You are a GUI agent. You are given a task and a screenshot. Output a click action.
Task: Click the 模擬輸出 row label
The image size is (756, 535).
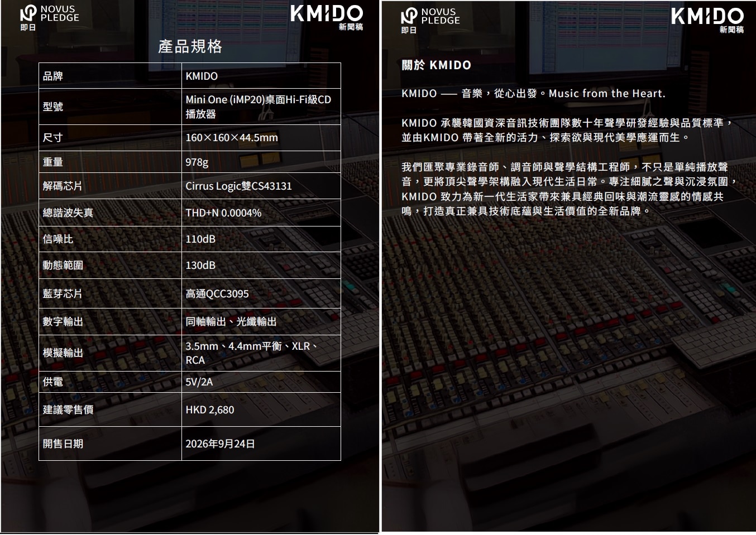(63, 353)
